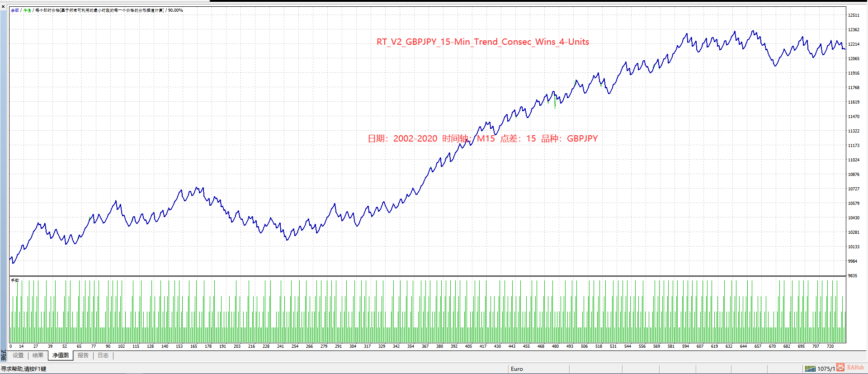This screenshot has height=374, width=868.
Task: Click the 余额 legend label
Action: click(x=15, y=10)
